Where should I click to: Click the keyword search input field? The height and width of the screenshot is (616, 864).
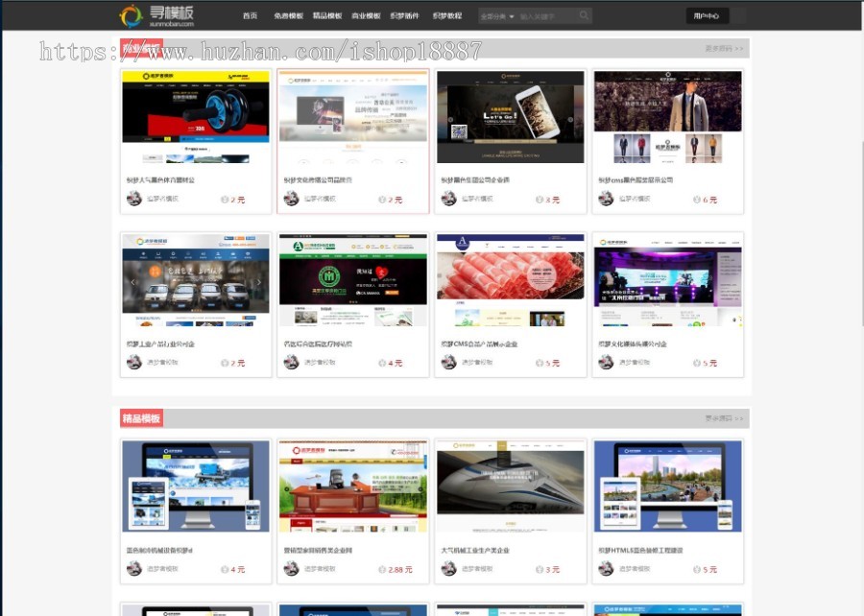pyautogui.click(x=547, y=16)
